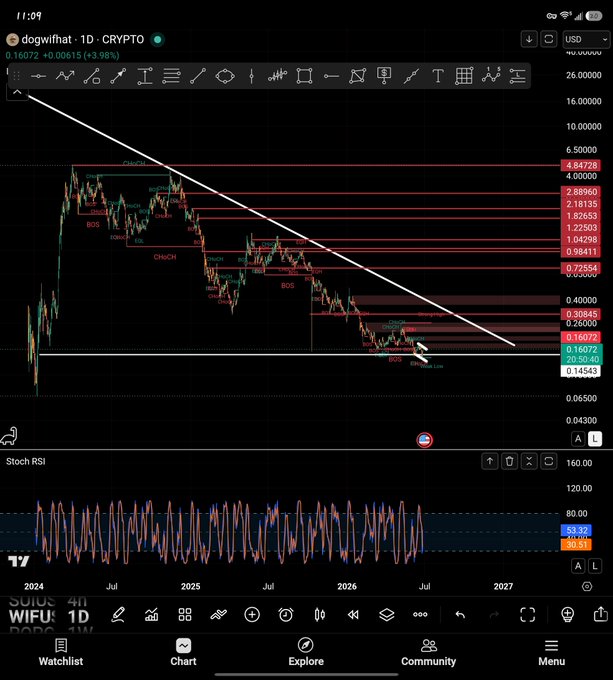Open the drawing pencil tools

[x=118, y=615]
